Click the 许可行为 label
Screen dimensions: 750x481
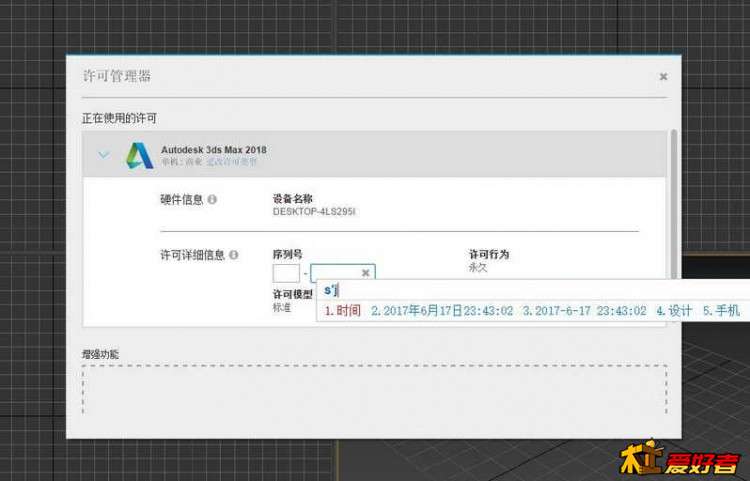coord(489,254)
